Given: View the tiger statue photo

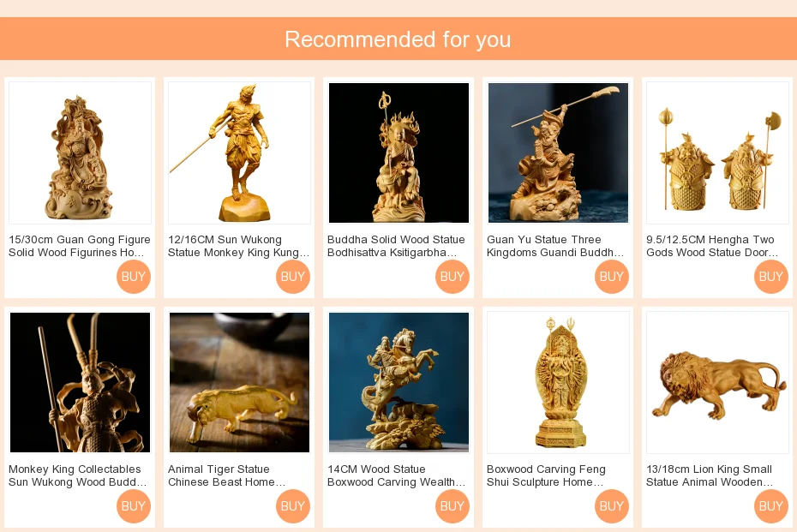Looking at the screenshot, I should pos(239,383).
